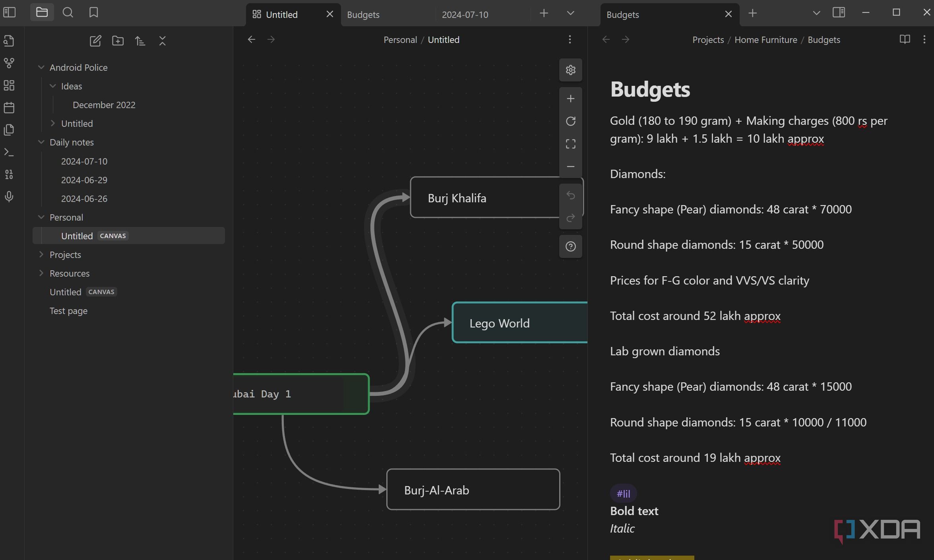
Task: Open the search panel icon
Action: (x=68, y=13)
